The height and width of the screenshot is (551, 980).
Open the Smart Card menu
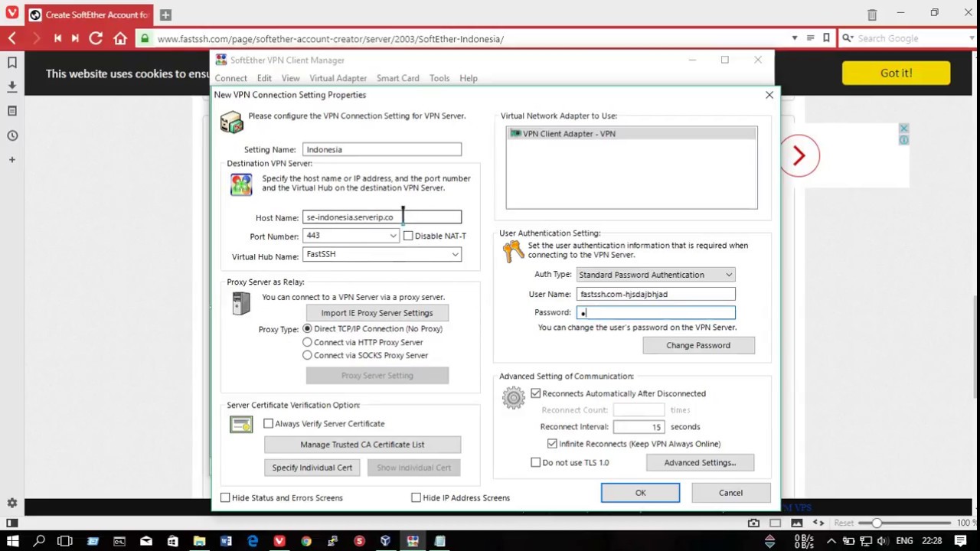click(397, 78)
